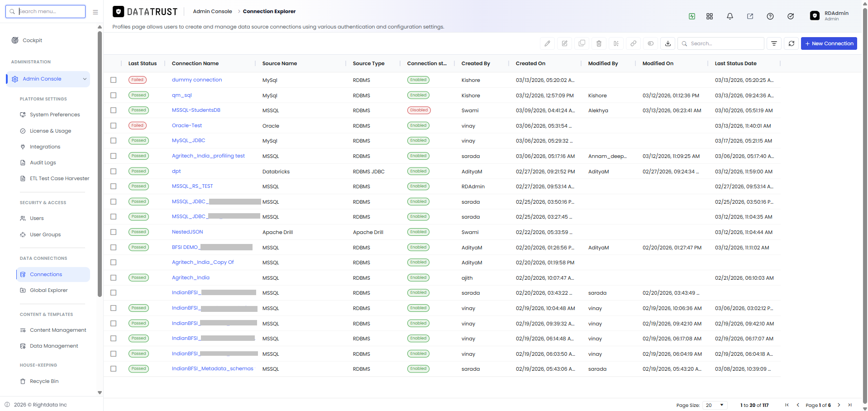Click the sidebar scrollbar thumb
The height and width of the screenshot is (411, 868).
pyautogui.click(x=100, y=164)
